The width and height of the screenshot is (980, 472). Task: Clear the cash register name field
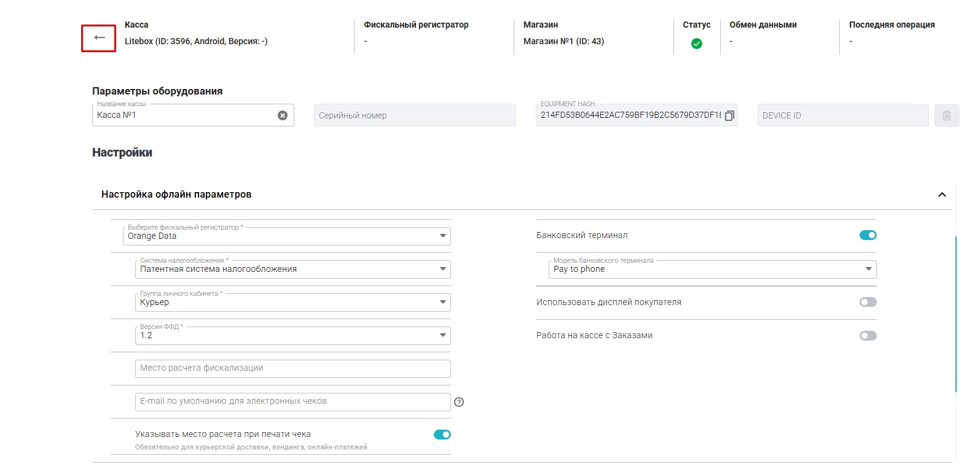[x=283, y=115]
